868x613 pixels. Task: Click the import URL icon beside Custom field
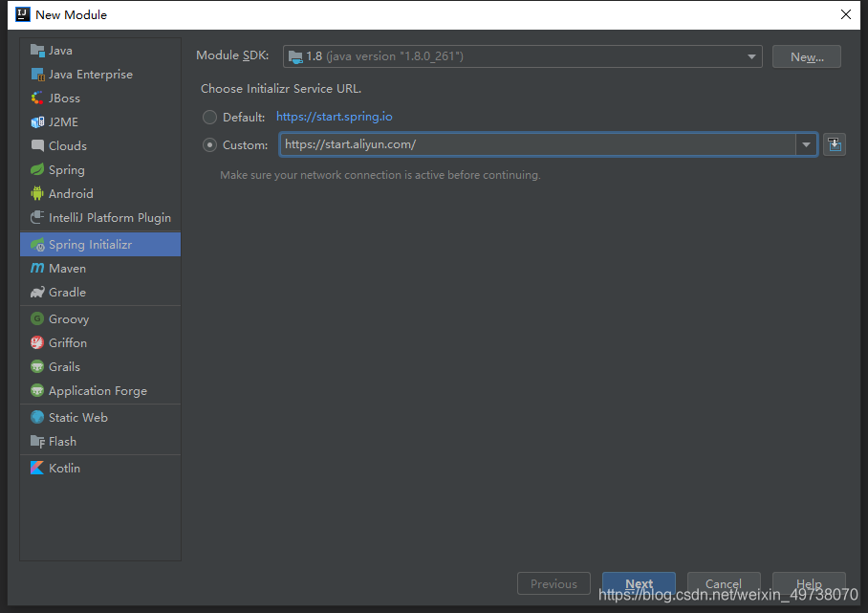835,144
